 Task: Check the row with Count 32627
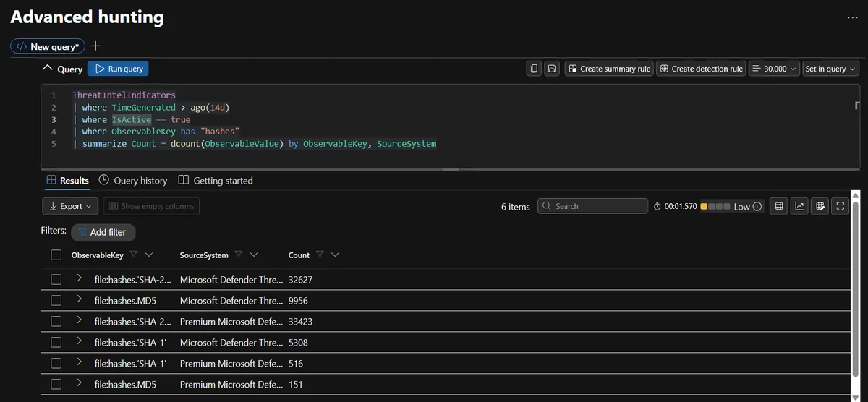point(56,279)
